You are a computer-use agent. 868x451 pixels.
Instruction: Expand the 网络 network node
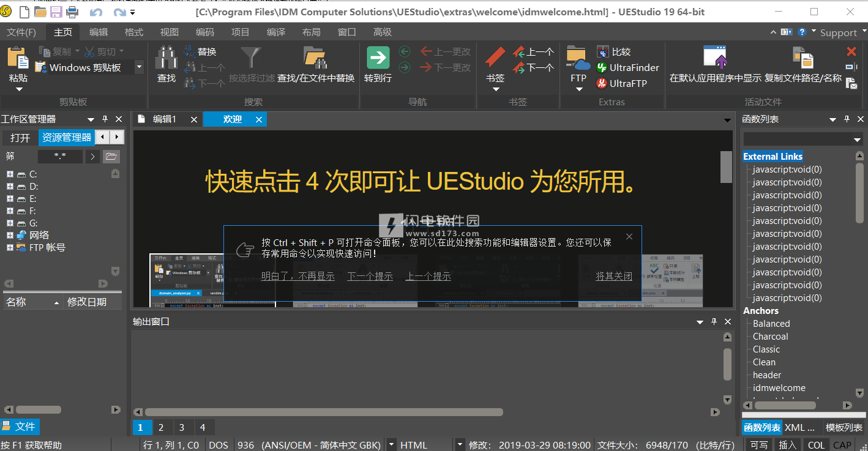click(x=10, y=236)
